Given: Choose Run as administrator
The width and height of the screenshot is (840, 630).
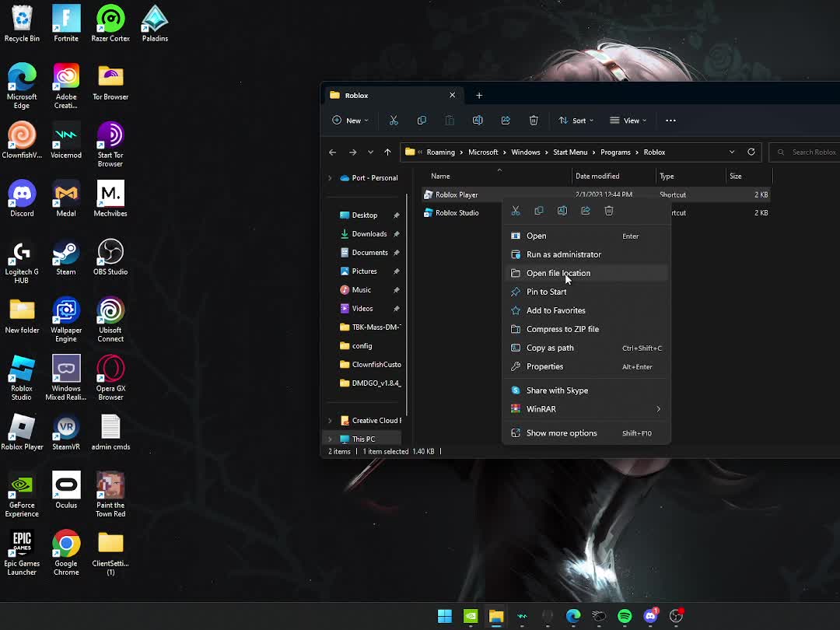Looking at the screenshot, I should coord(563,254).
